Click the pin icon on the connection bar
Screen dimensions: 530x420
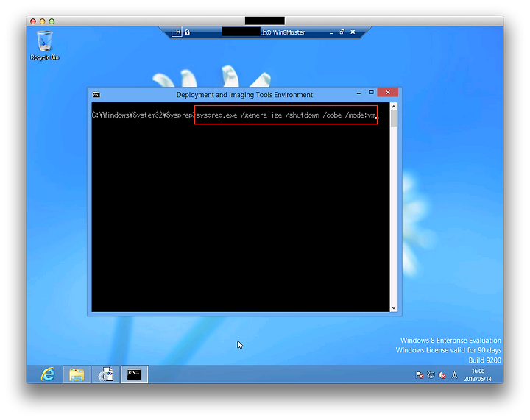[177, 32]
